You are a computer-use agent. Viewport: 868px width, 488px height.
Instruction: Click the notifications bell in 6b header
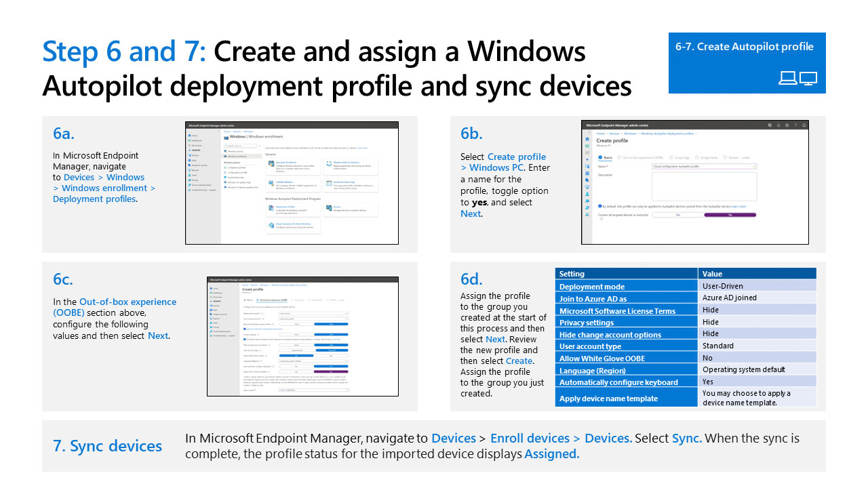click(x=778, y=125)
